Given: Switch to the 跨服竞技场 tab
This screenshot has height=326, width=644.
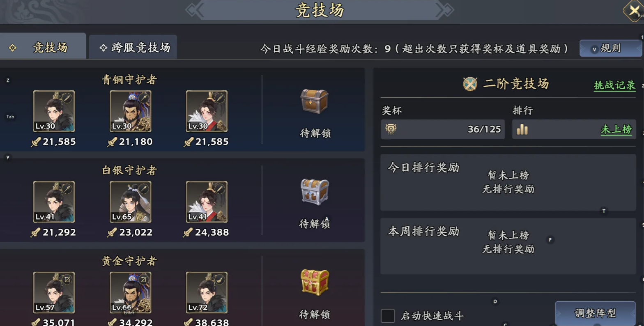Looking at the screenshot, I should pos(133,47).
